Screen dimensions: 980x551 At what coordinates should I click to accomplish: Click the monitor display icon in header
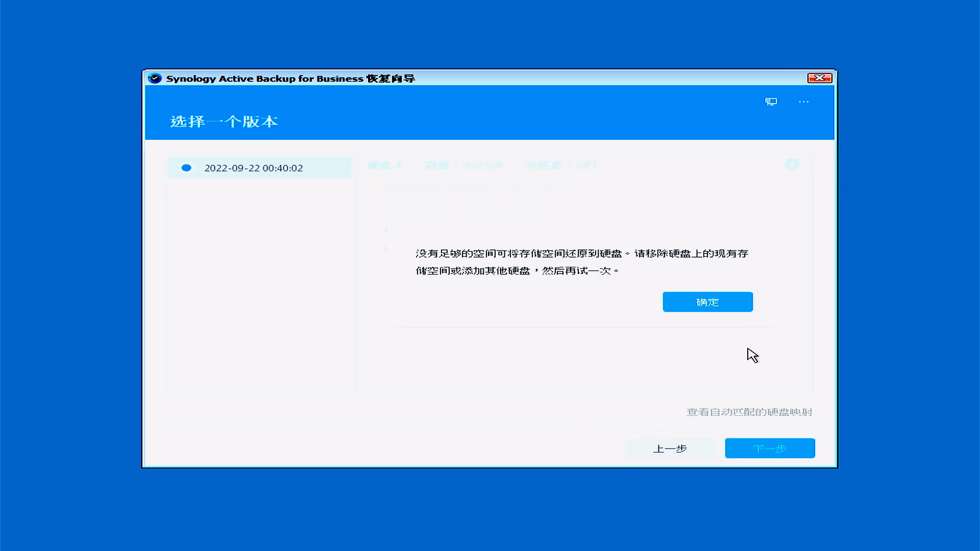[771, 102]
